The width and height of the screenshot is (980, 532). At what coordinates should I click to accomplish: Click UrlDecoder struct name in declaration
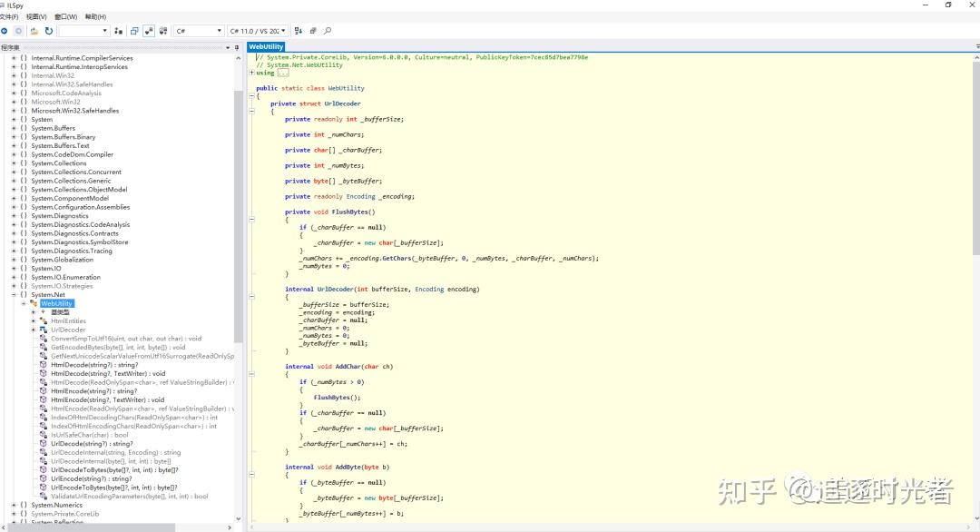click(x=342, y=103)
